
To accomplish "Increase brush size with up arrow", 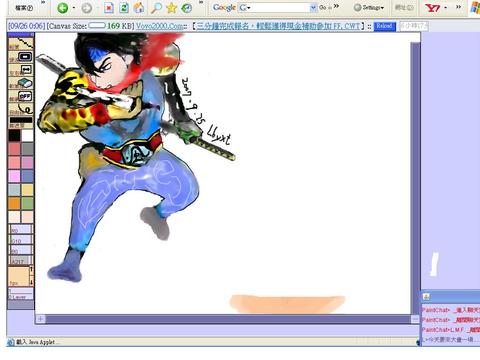I will pos(32,271).
